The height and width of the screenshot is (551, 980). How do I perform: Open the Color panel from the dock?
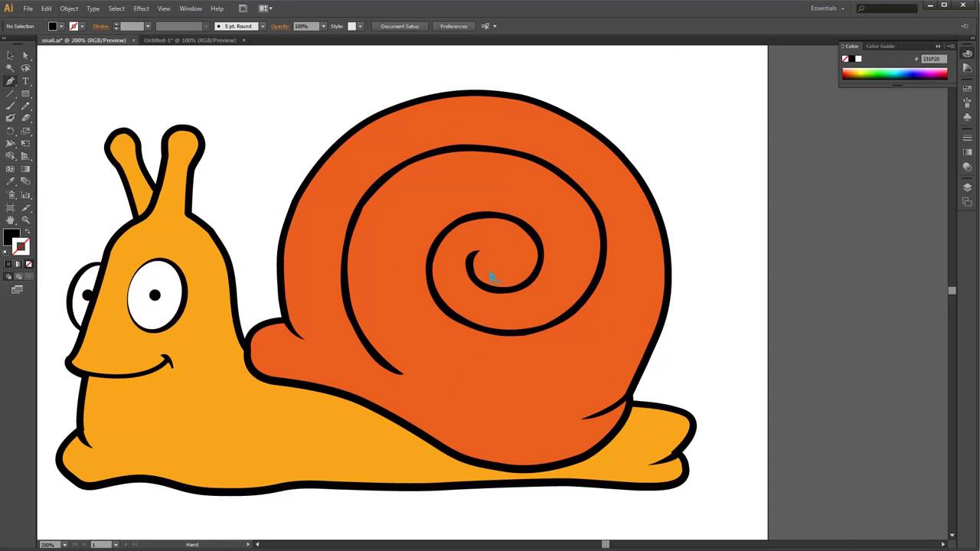click(968, 54)
